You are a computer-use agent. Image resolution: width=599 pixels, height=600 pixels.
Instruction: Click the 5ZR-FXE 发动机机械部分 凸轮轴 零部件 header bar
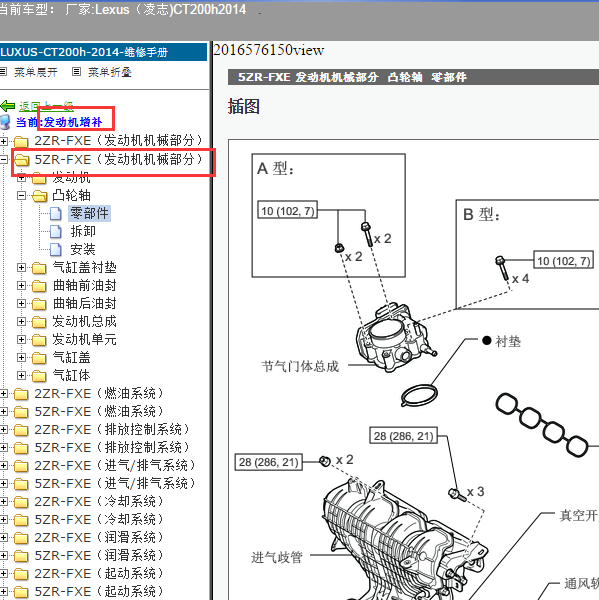tap(413, 77)
